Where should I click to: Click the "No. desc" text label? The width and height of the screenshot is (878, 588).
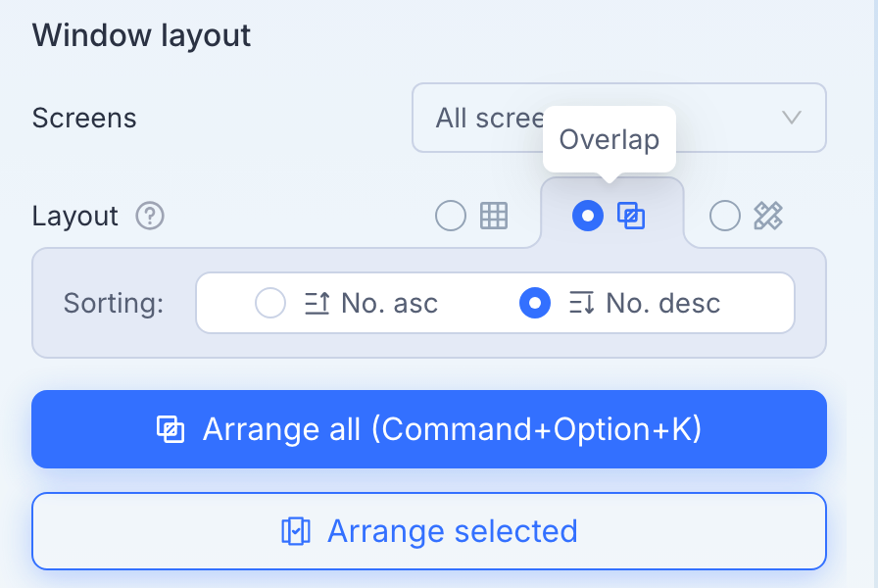coord(663,304)
